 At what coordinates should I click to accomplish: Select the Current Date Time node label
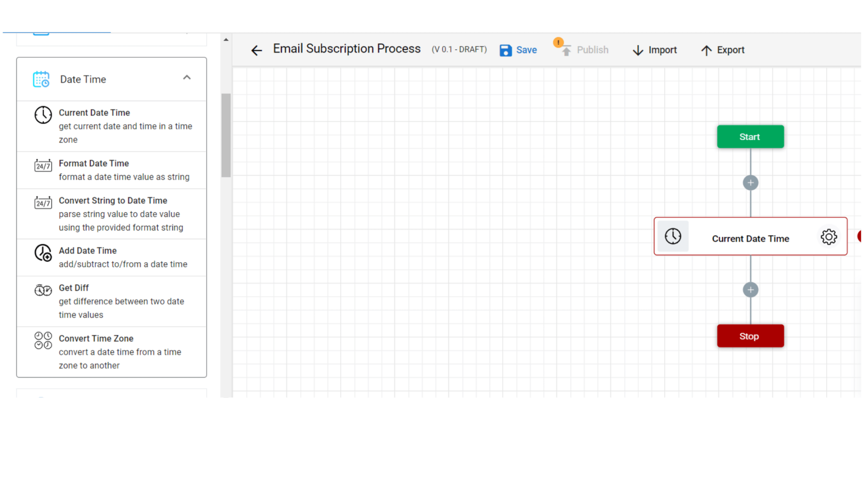pyautogui.click(x=751, y=239)
